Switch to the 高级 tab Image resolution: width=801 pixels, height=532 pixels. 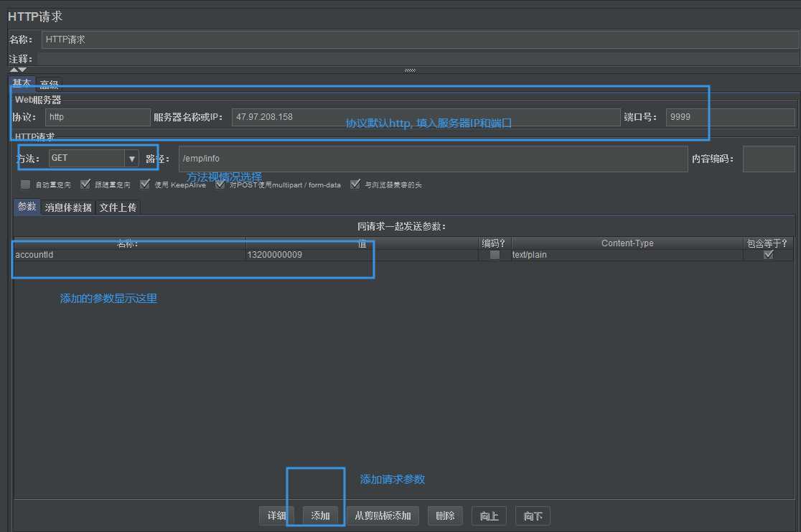[49, 84]
